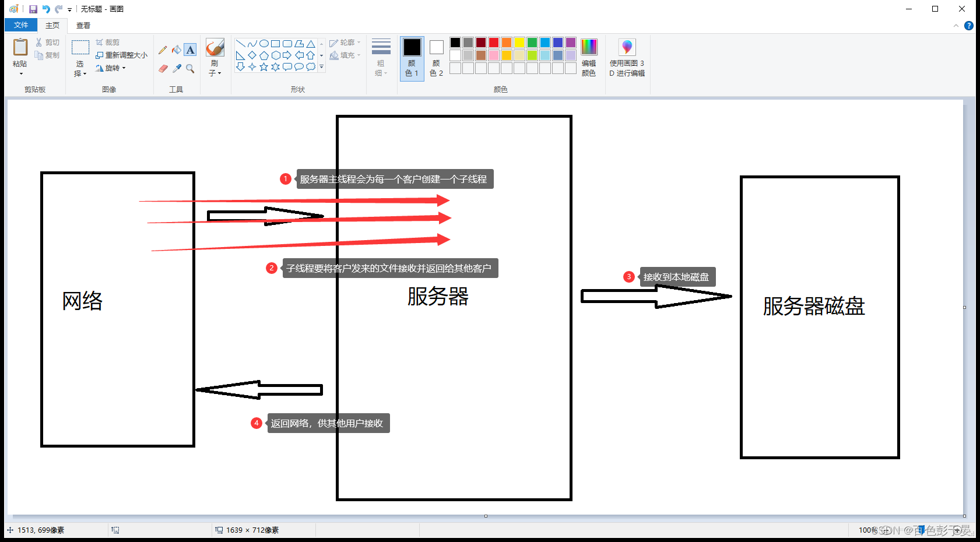This screenshot has height=542, width=980.
Task: Click the Copy (复制) button
Action: pos(47,55)
